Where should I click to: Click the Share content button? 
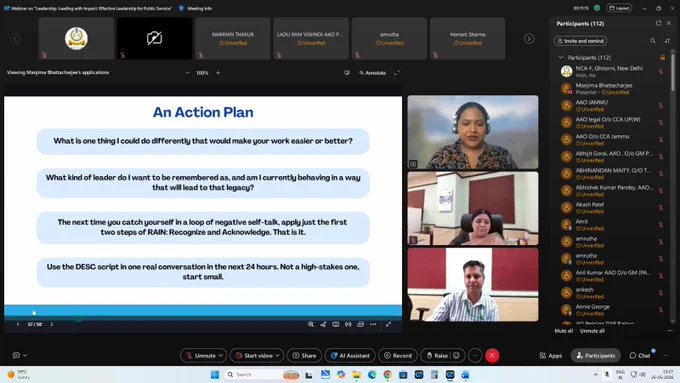click(304, 355)
